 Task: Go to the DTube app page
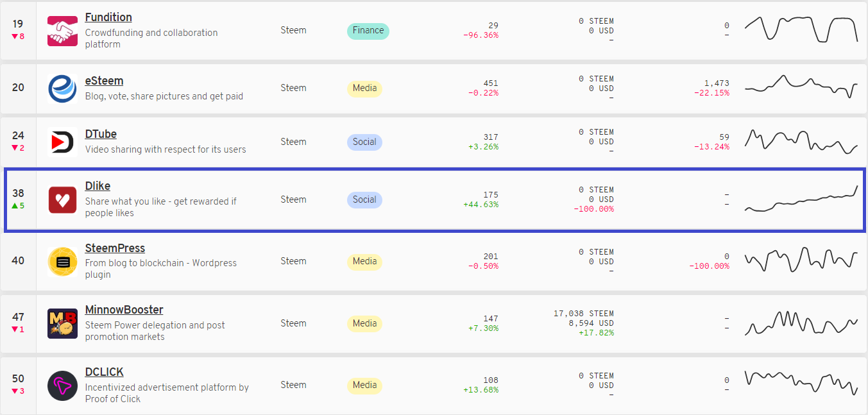pyautogui.click(x=101, y=134)
